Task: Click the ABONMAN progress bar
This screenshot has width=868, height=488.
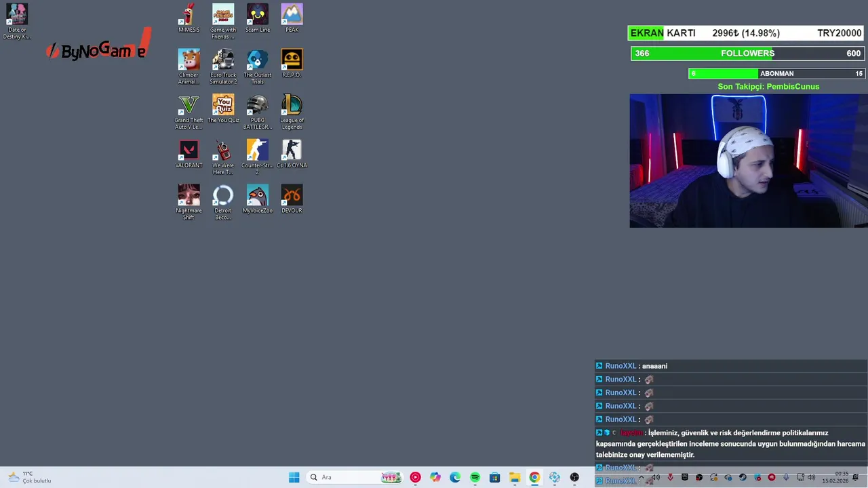Action: pyautogui.click(x=776, y=73)
